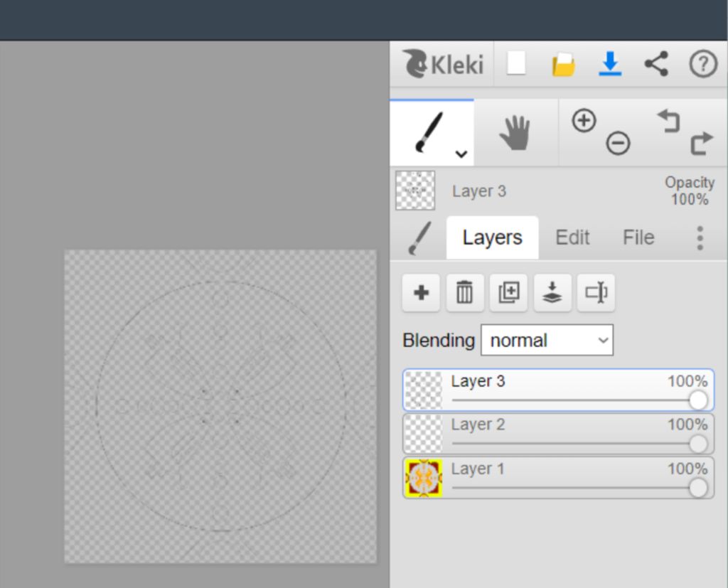This screenshot has width=728, height=588.
Task: Click the drawing canvas
Action: [220, 407]
